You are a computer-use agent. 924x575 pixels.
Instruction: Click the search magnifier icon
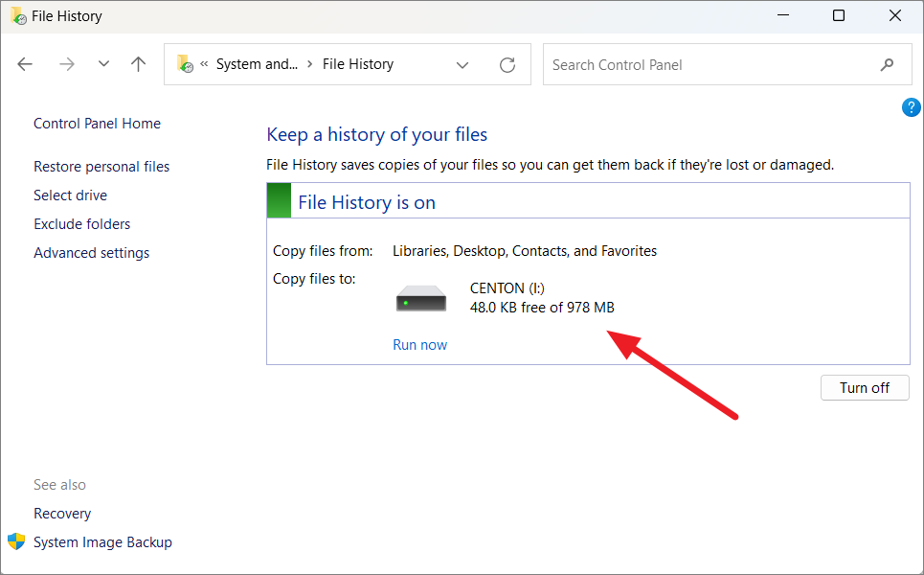[889, 64]
